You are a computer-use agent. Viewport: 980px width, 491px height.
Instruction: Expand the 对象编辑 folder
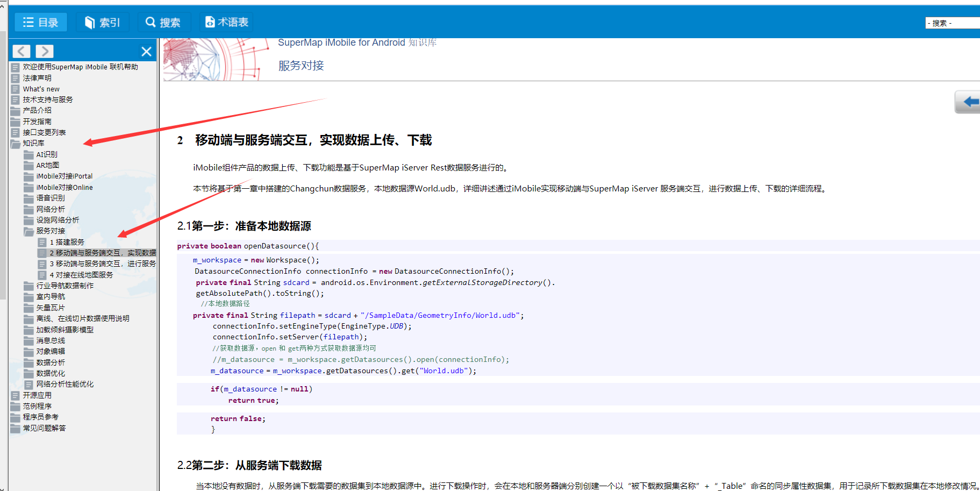coord(51,351)
